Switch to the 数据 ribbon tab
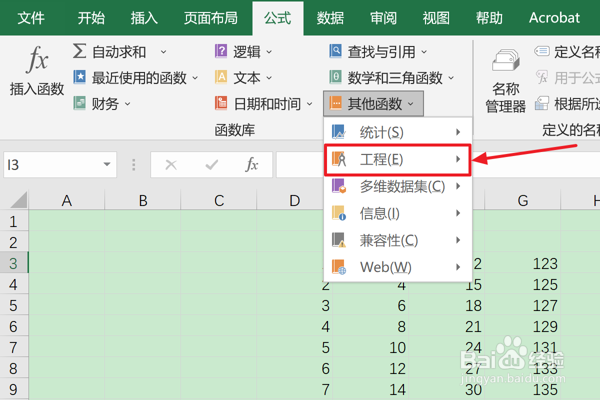The width and height of the screenshot is (600, 400). click(330, 17)
